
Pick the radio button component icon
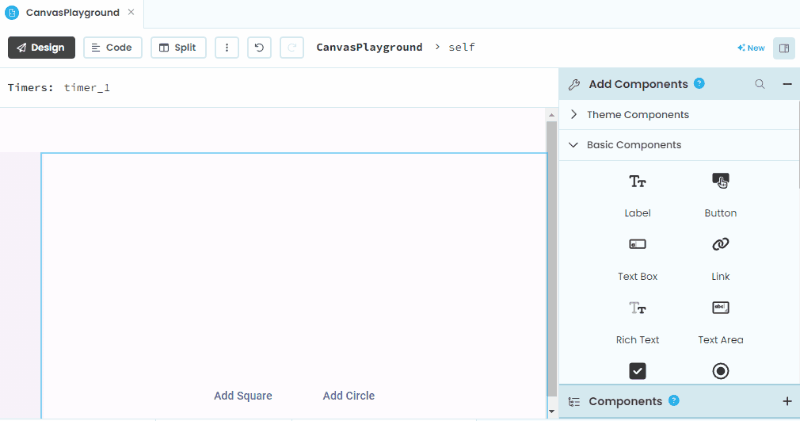point(720,371)
